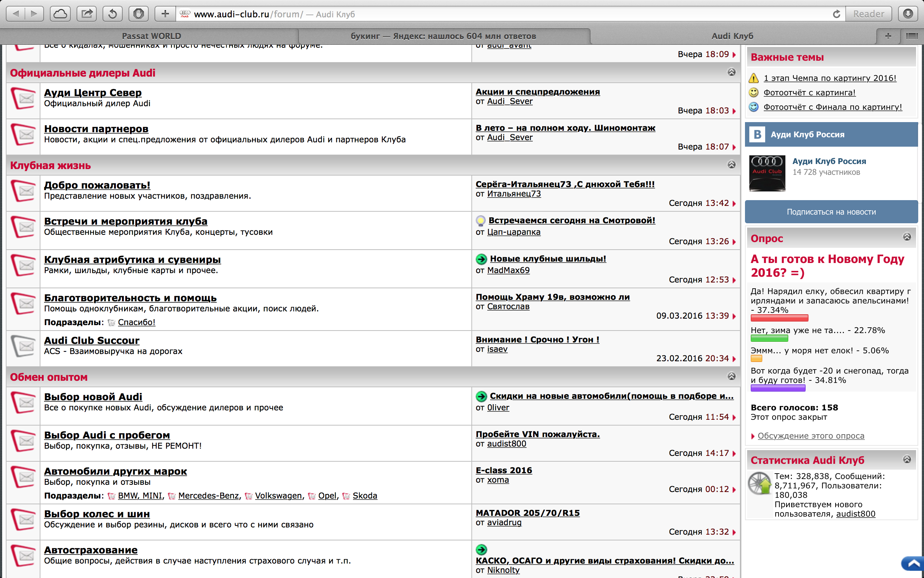924x578 pixels.
Task: Click Подписаться на новости button
Action: coord(831,212)
